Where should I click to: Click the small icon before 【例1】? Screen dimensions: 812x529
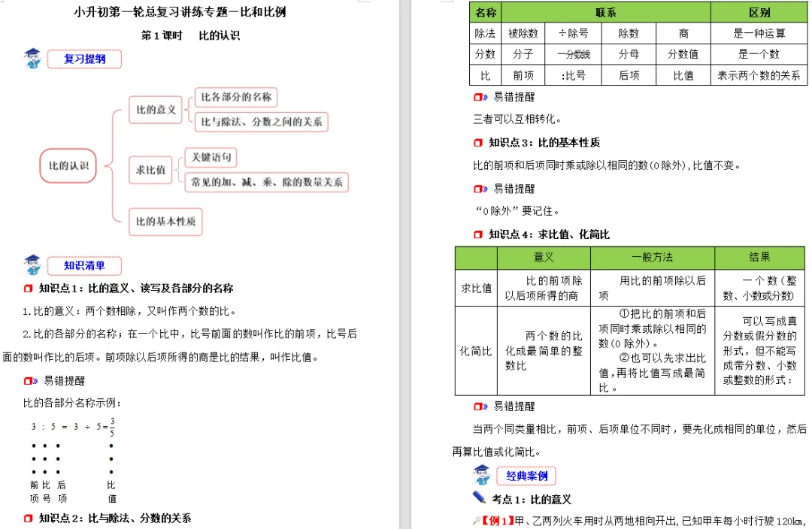[477, 521]
